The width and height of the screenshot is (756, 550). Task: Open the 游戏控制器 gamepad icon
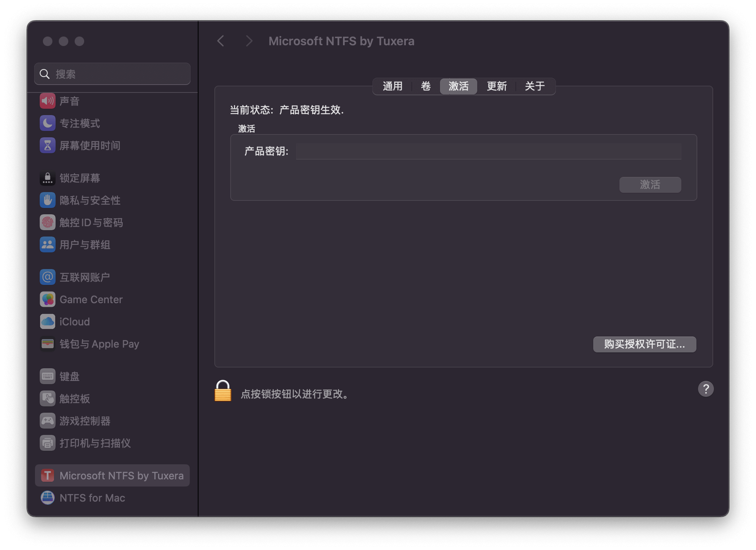(x=48, y=421)
